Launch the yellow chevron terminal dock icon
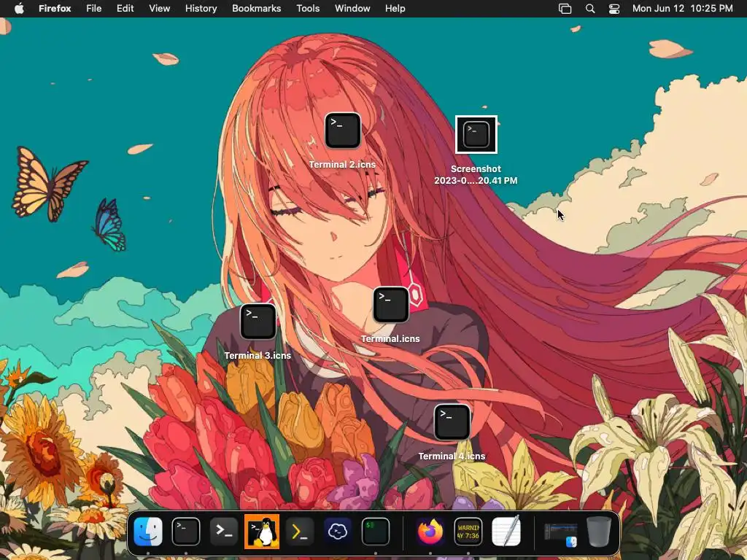This screenshot has width=747, height=560. [300, 532]
